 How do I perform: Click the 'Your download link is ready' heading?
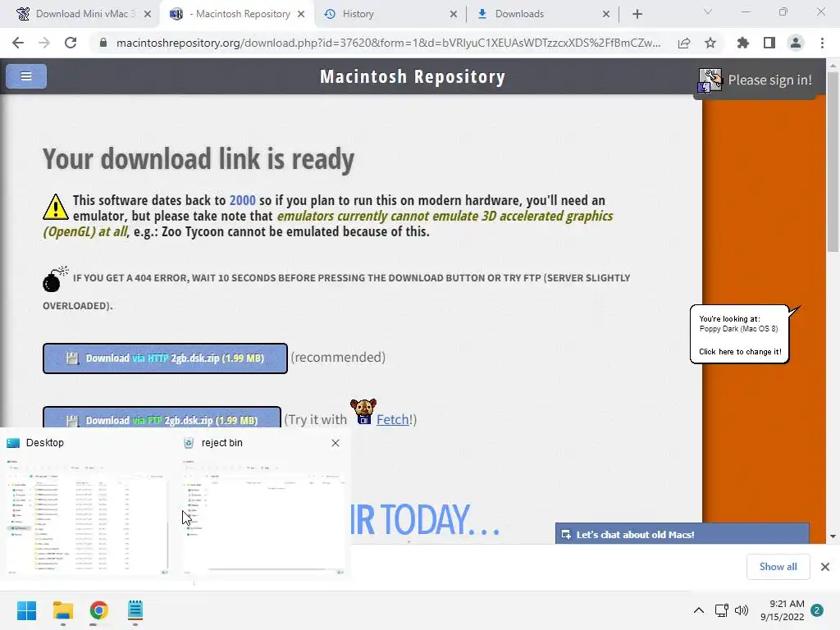click(199, 159)
